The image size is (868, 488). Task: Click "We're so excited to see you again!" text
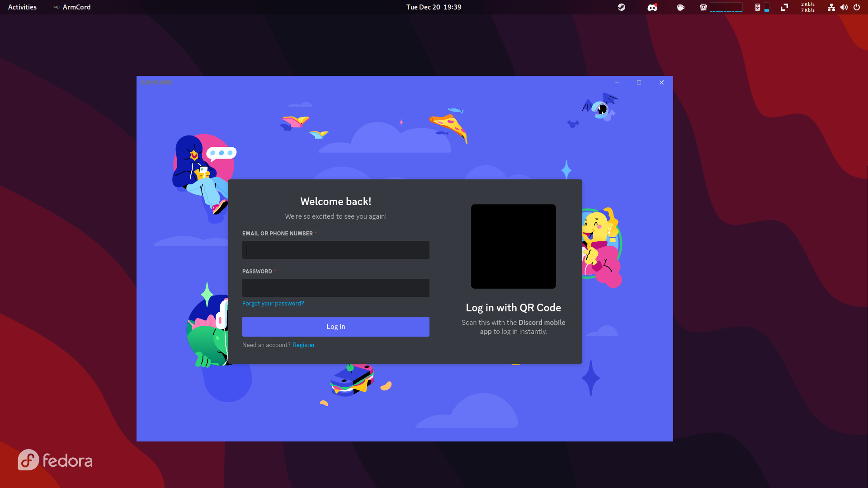(336, 216)
